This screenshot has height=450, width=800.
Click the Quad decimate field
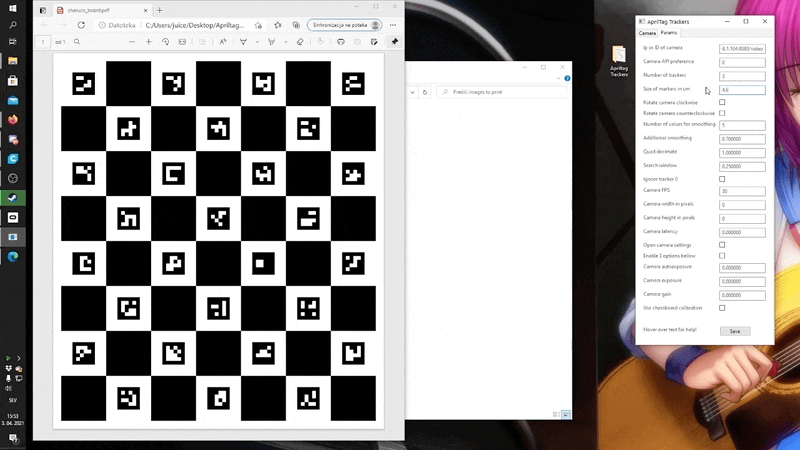(x=742, y=153)
